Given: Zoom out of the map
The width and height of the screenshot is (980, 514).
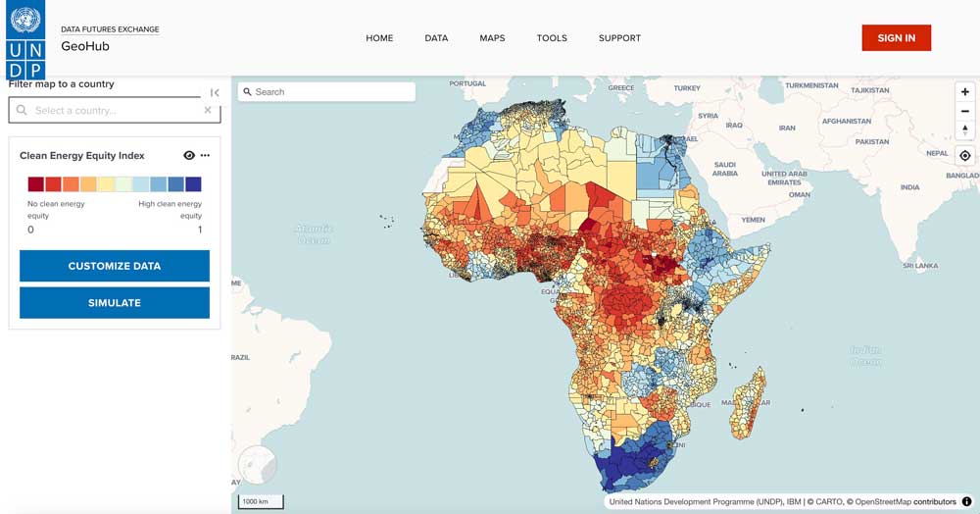Looking at the screenshot, I should click(x=965, y=111).
